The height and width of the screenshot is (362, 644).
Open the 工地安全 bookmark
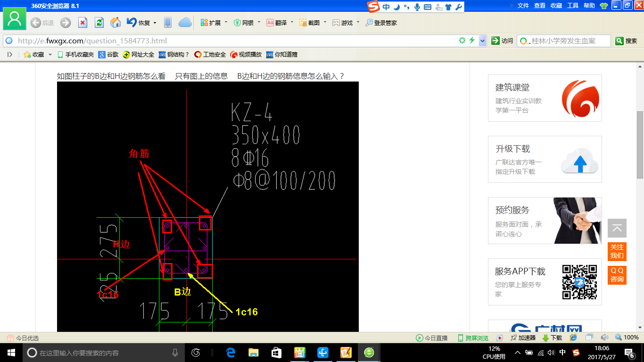tap(210, 55)
